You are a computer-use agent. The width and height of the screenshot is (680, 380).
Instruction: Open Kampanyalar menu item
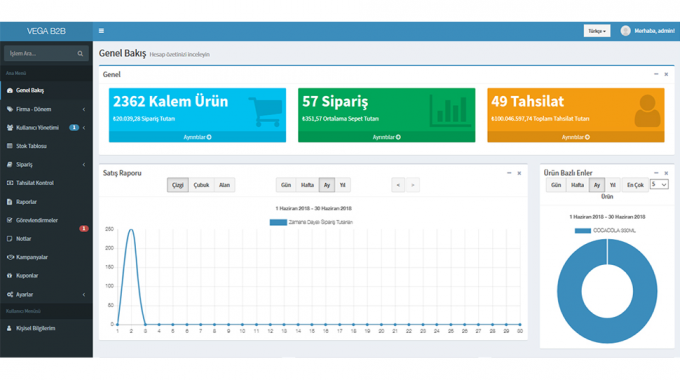(46, 257)
